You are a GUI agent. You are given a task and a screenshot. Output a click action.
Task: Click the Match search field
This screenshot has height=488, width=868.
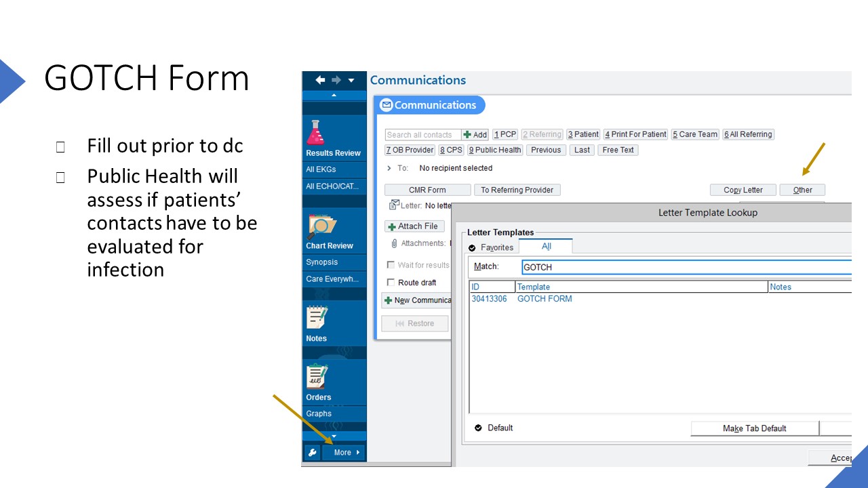point(685,267)
